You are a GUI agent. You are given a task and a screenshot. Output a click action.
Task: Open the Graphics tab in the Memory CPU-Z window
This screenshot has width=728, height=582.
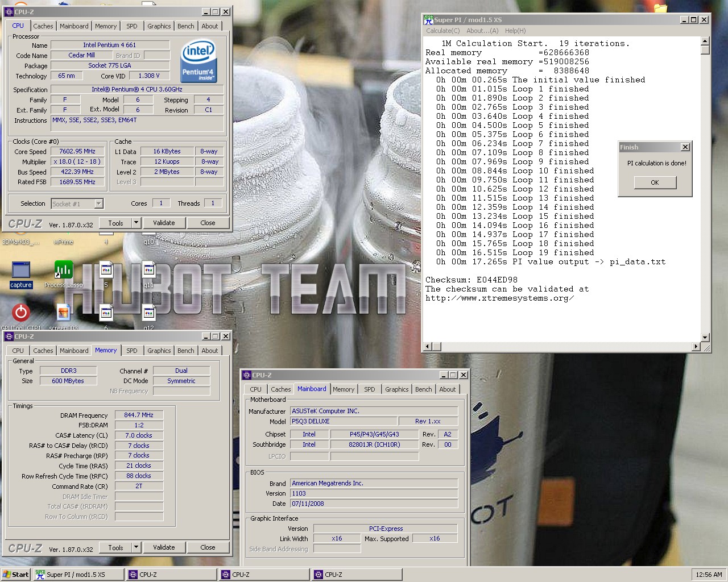coord(159,351)
